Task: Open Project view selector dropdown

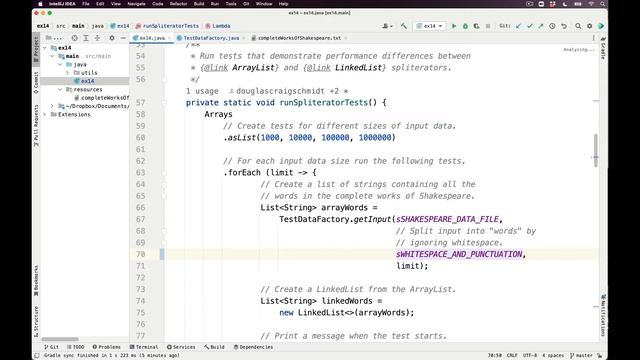Action: (53, 38)
